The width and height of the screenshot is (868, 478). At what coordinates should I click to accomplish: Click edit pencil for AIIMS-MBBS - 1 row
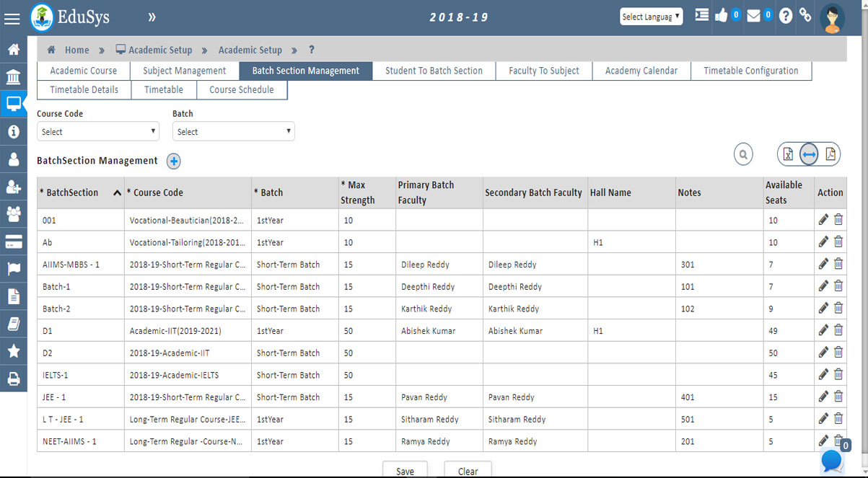point(823,264)
